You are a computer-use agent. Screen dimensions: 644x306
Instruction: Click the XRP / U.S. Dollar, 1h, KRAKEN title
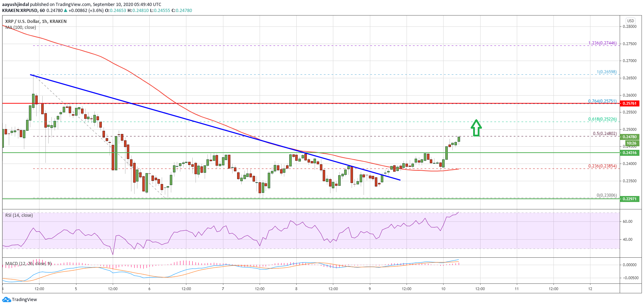click(36, 22)
